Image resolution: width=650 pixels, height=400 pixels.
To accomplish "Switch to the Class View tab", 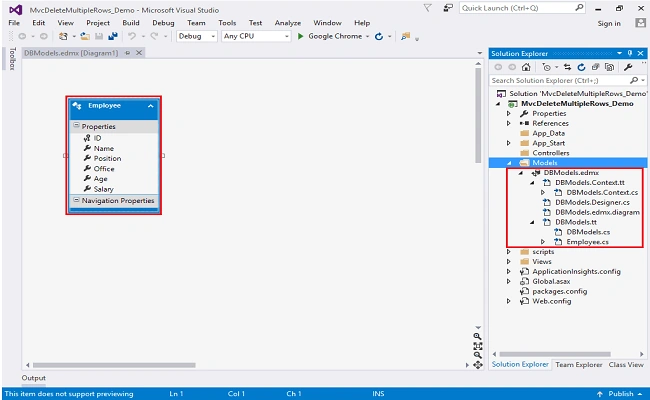I will [626, 365].
